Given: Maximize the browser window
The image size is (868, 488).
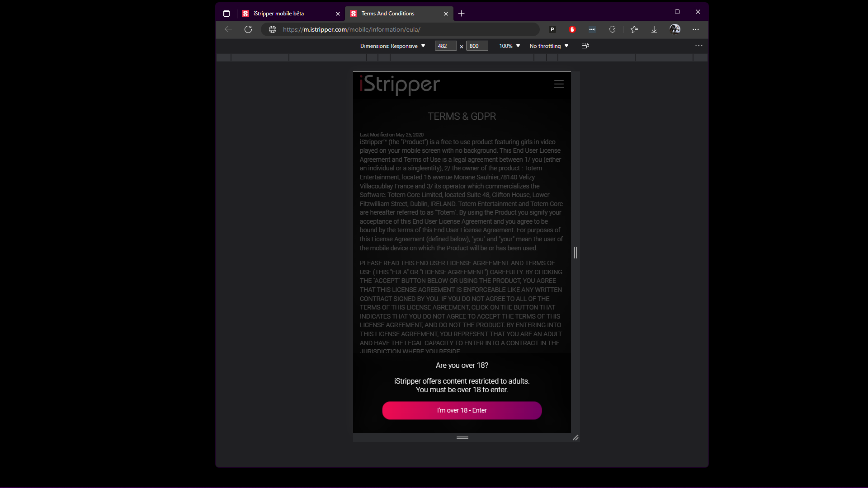Looking at the screenshot, I should coord(677,12).
